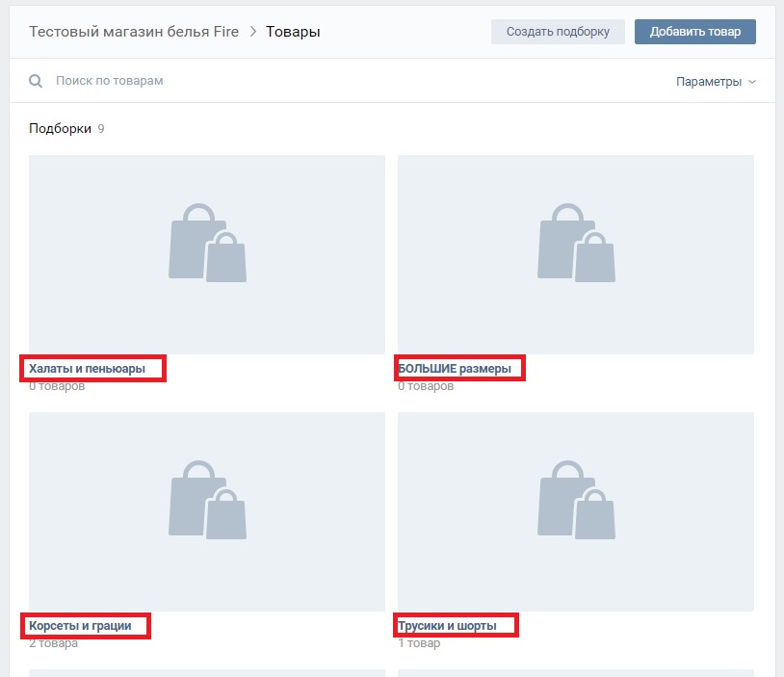Click the thumbnail above 'БОЛЬШИЕ размеры'
784x677 pixels.
576,254
